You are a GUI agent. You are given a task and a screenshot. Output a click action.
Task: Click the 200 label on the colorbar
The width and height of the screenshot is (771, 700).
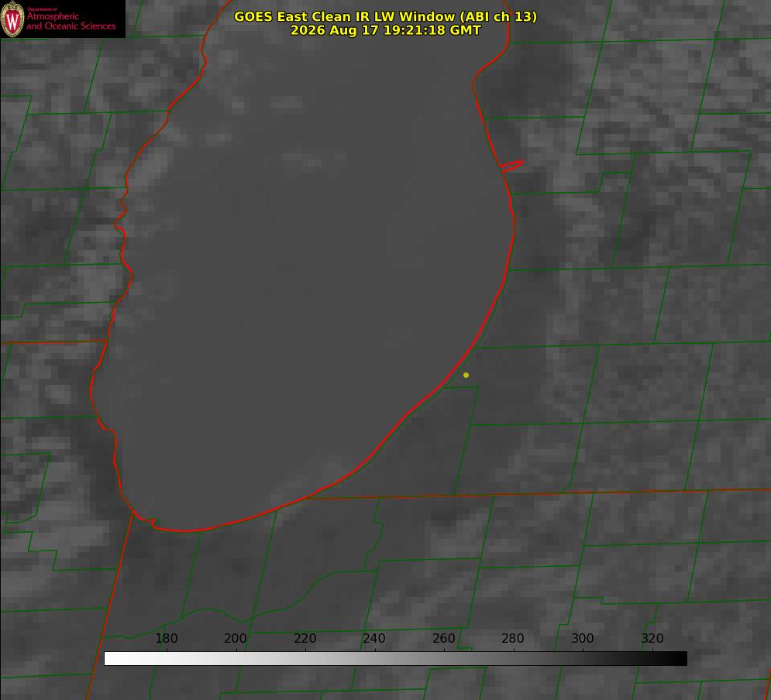(236, 638)
